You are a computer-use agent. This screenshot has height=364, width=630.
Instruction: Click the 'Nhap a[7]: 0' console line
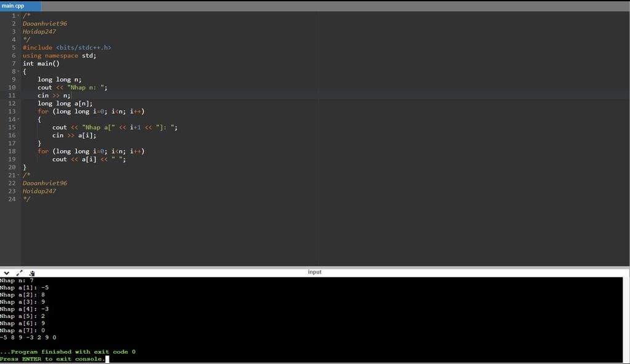pyautogui.click(x=23, y=331)
